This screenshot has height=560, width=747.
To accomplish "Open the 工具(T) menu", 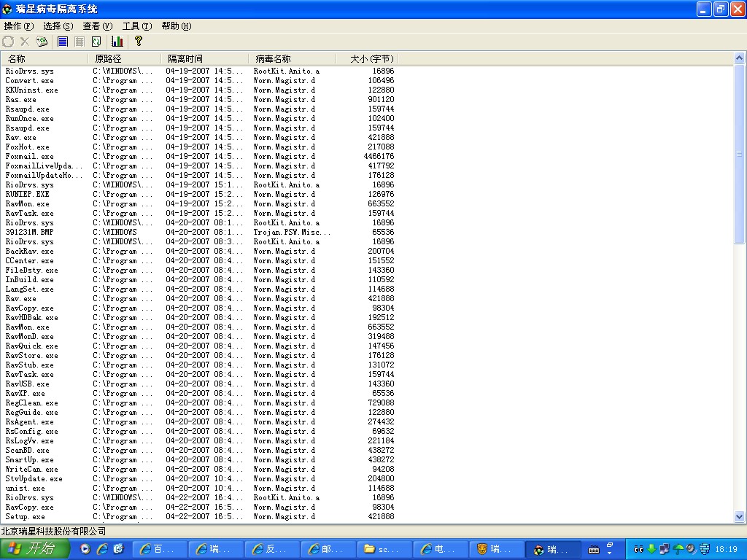I will pos(137,26).
